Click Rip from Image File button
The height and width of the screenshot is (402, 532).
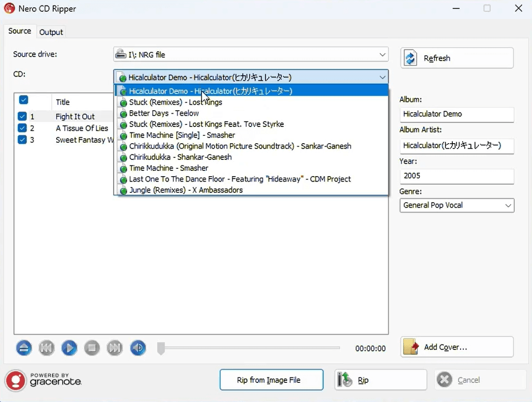coord(271,380)
